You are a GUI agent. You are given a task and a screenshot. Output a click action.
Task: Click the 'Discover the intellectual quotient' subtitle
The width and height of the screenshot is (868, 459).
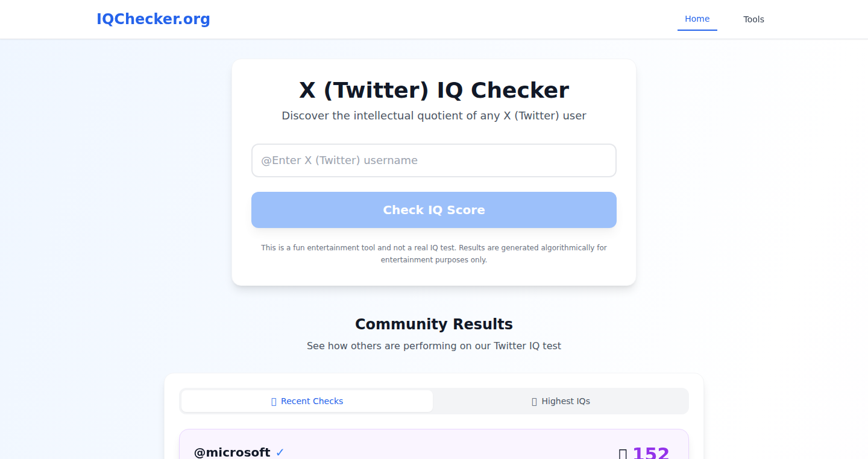pyautogui.click(x=434, y=116)
